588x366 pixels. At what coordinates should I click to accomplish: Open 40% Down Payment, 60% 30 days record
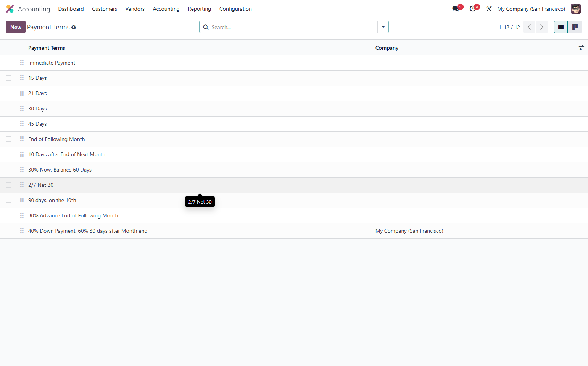[x=88, y=231]
